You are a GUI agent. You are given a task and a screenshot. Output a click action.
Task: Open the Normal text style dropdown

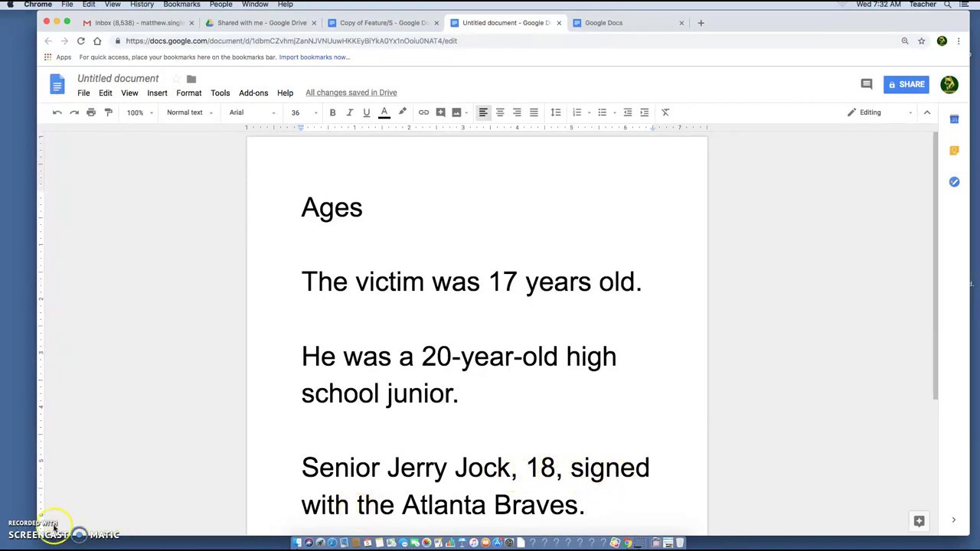189,112
